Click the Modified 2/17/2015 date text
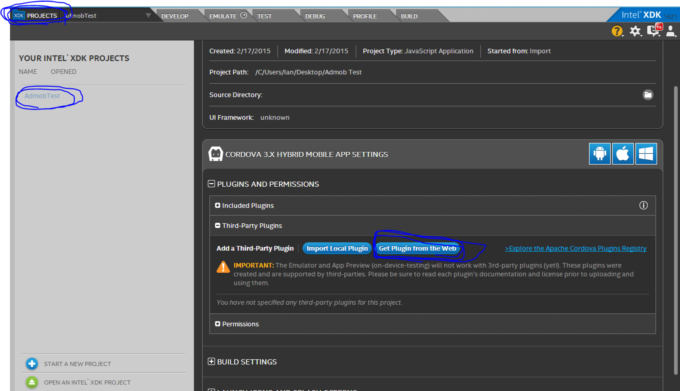Screen dimensions: 680x391 point(316,51)
